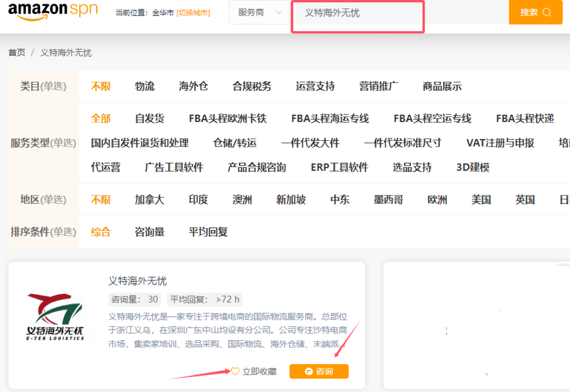Select 不限 in the 地区 row
This screenshot has height=392, width=570.
coord(101,200)
